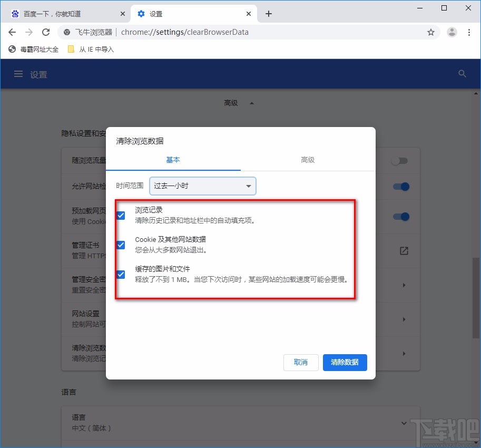Uncheck Cookie 及其他网站数据

(x=121, y=245)
